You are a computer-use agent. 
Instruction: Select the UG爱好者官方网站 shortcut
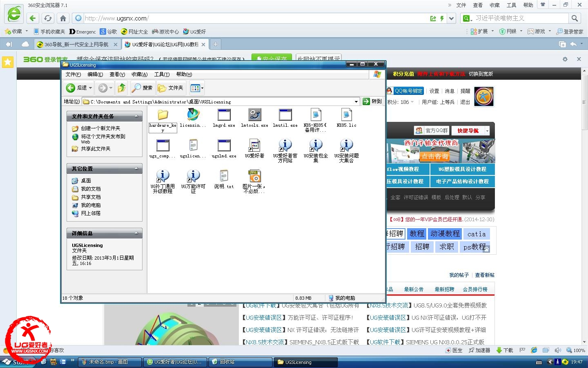pyautogui.click(x=285, y=151)
